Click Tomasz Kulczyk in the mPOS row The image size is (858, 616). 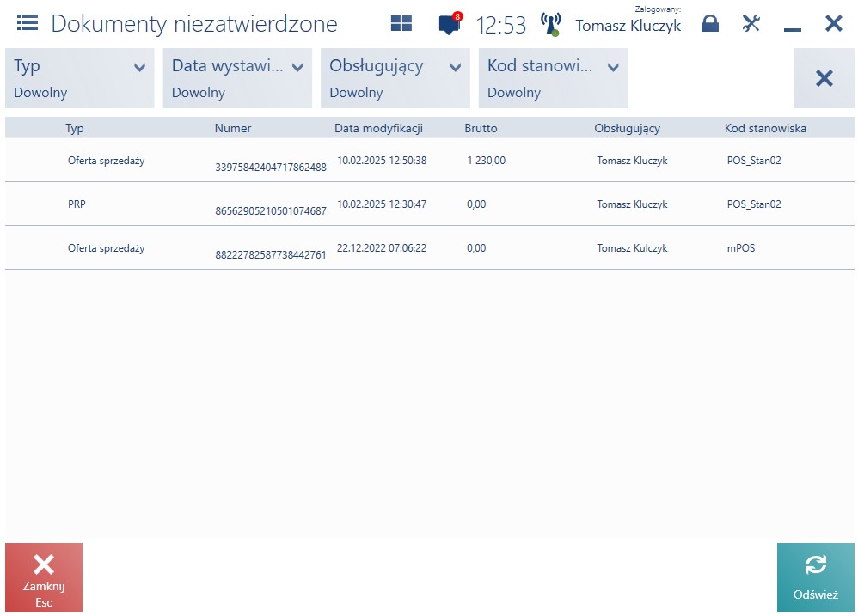tap(632, 248)
